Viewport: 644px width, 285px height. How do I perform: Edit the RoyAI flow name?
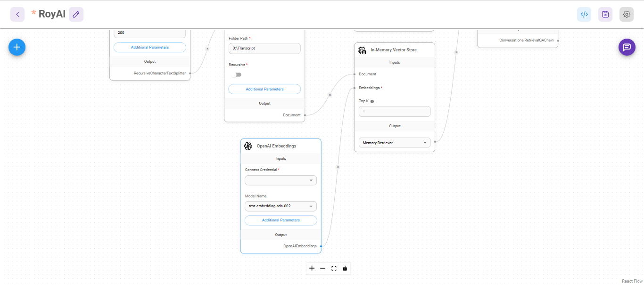(x=76, y=14)
